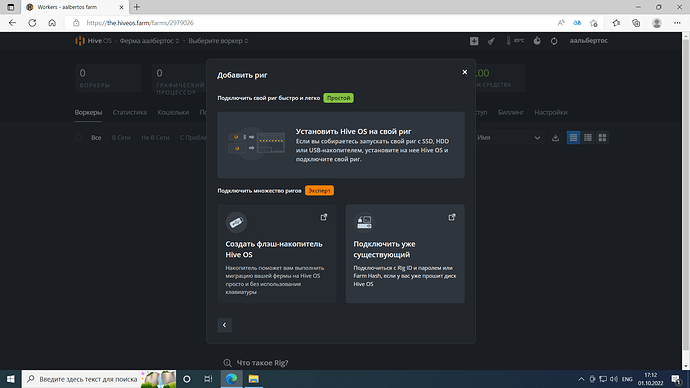The width and height of the screenshot is (690, 388).
Task: Toggle the select-all workers checkbox
Action: click(78, 138)
